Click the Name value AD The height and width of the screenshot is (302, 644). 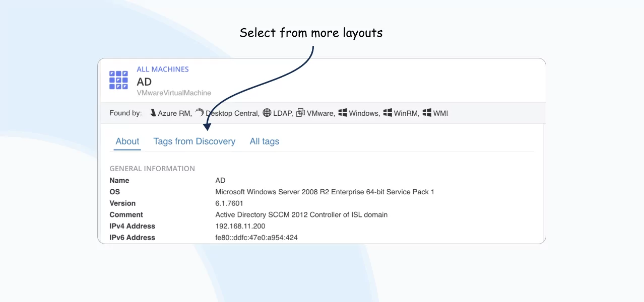pyautogui.click(x=220, y=180)
